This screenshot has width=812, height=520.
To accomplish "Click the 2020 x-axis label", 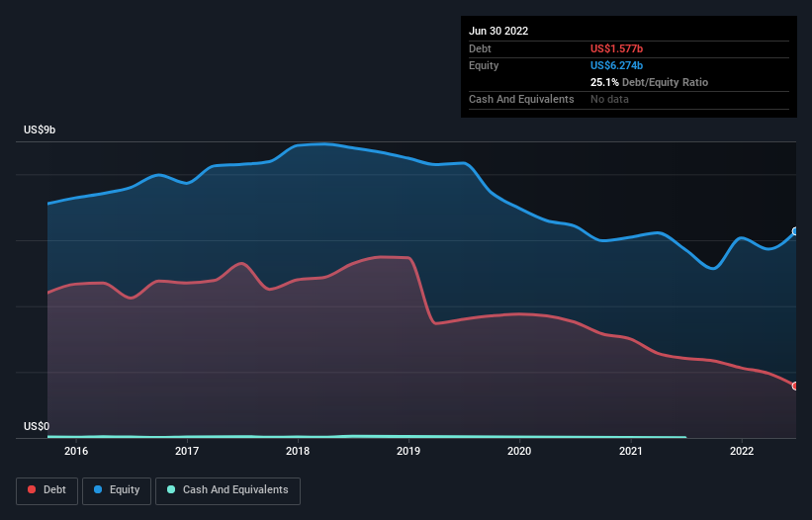I will coord(519,451).
